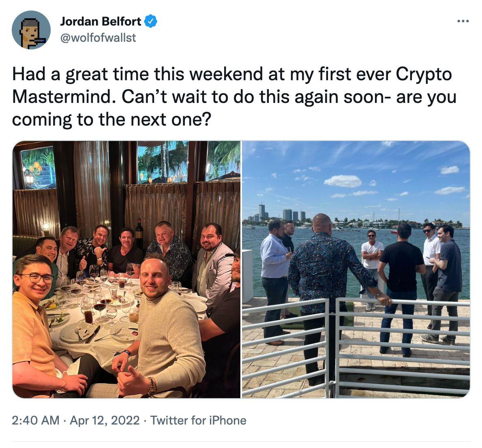Screen dimensions: 482x448
Task: Open profile via Jordan Belfort display name
Action: tap(101, 21)
